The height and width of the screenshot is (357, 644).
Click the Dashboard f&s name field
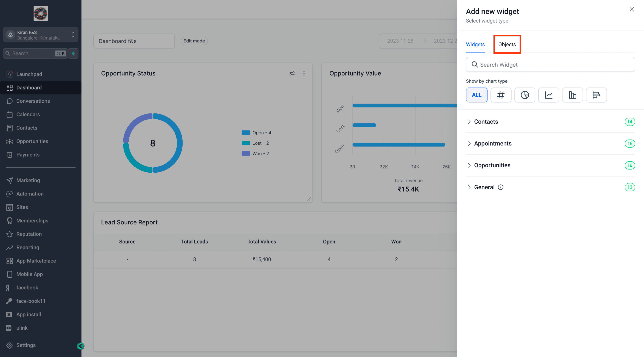point(134,41)
